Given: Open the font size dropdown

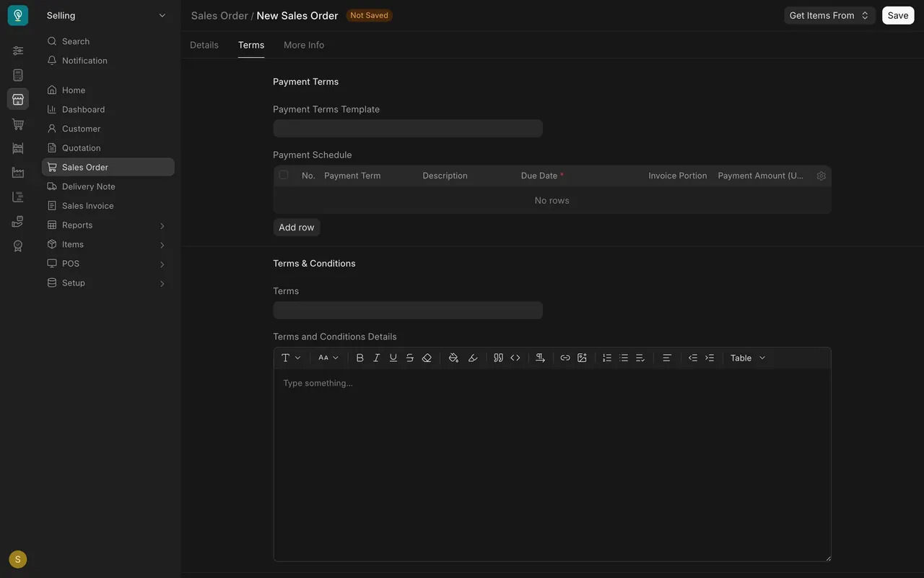Looking at the screenshot, I should [x=328, y=358].
